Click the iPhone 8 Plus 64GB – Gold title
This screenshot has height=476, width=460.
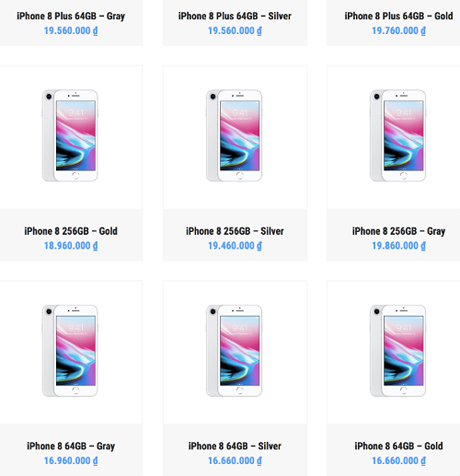point(399,16)
